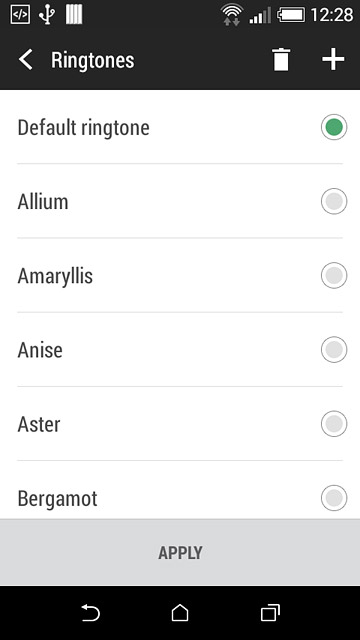The image size is (360, 640).
Task: Select the Aster radio button
Action: [x=334, y=424]
